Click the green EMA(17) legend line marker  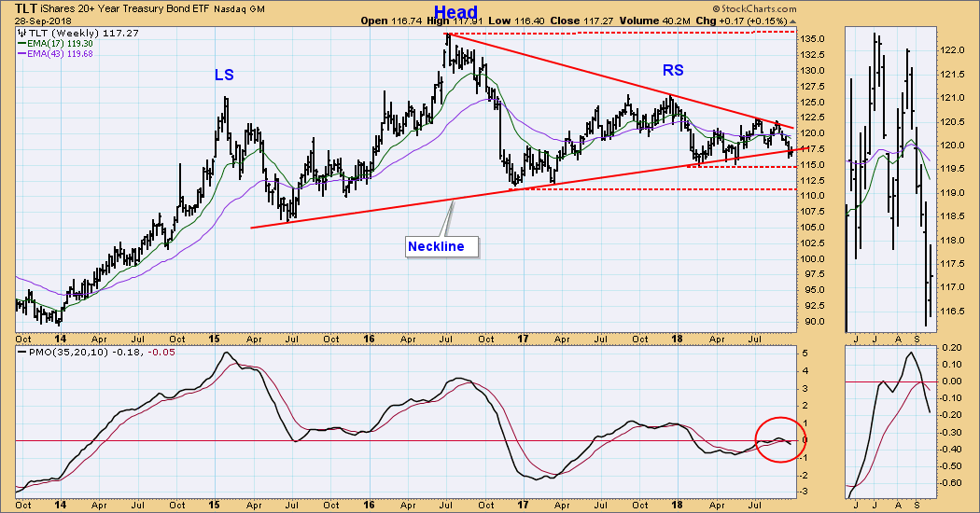(21, 44)
